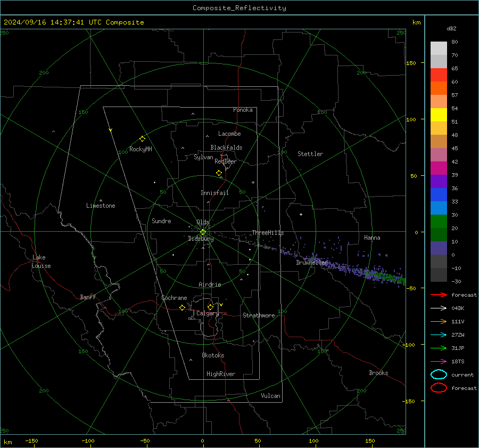Click the Composite_Reflectivity title
Viewport: 479px width, 448px height.
click(x=239, y=8)
